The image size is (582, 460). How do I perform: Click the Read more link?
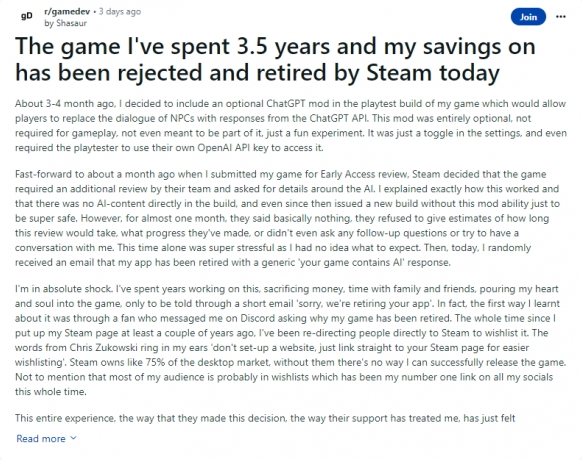(x=41, y=438)
